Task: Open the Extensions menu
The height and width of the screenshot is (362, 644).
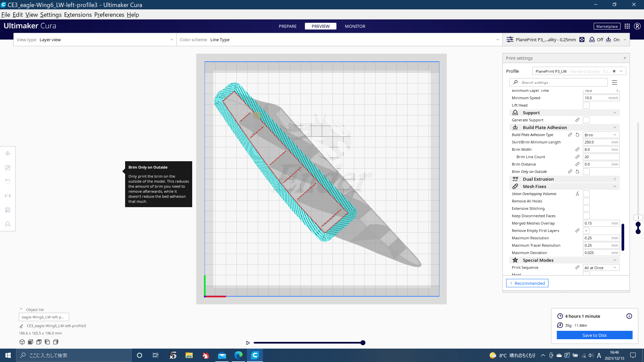Action: pyautogui.click(x=78, y=14)
